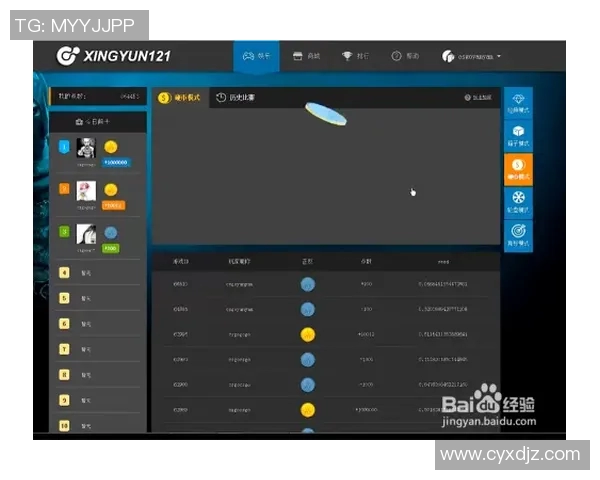The width and height of the screenshot is (600, 480).
Task: Click the XINGYUN121 logo
Action: tap(114, 56)
